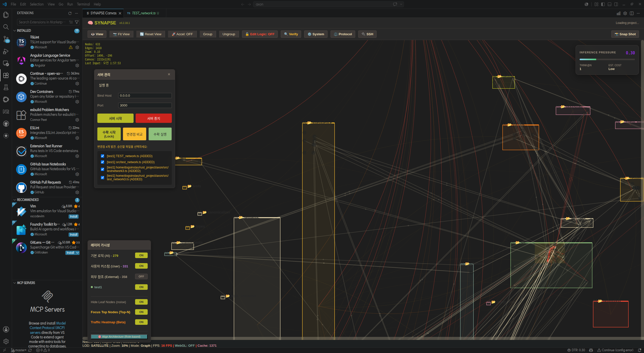Viewport: 644px width, 353px height.
Task: Collapse the INSTALLED extensions section
Action: click(x=15, y=30)
